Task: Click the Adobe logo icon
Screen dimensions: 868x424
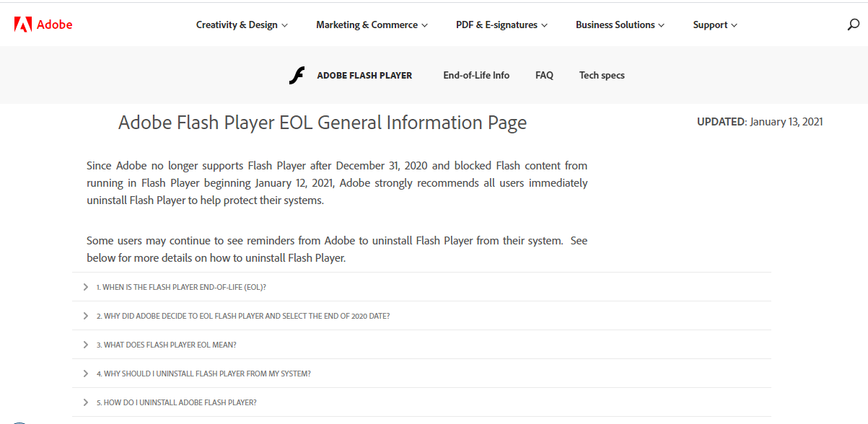Action: tap(22, 25)
